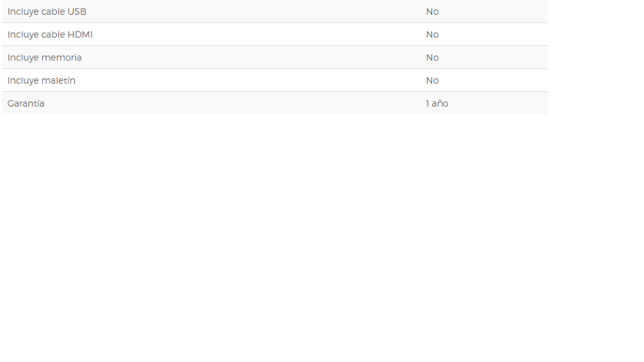Select the '1 año' warranty value
This screenshot has width=644, height=362.
point(437,103)
